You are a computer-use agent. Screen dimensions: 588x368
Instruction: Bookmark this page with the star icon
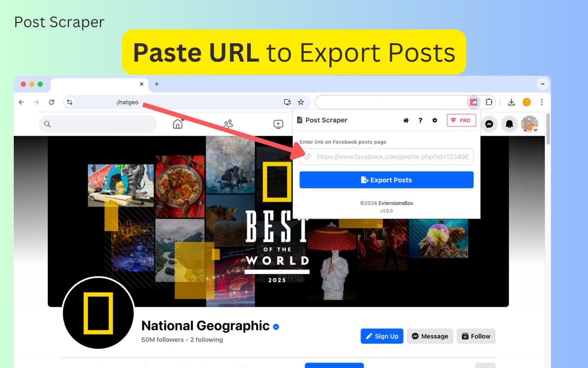click(x=301, y=102)
